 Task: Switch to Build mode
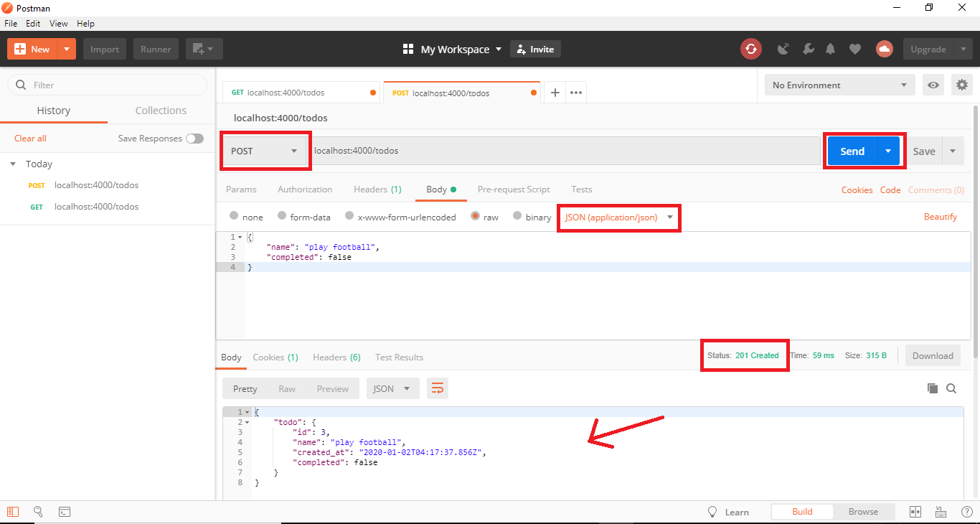coord(802,512)
